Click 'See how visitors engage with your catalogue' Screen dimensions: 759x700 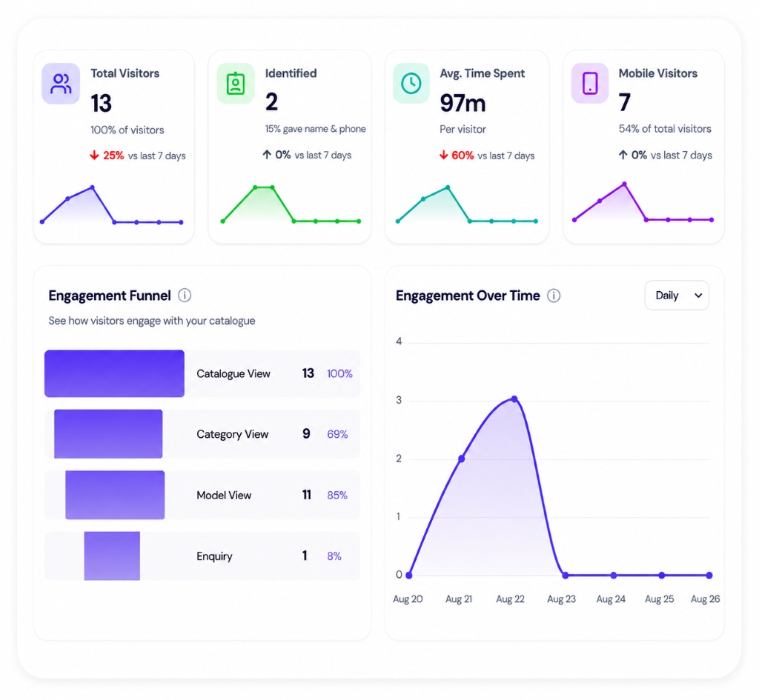tap(152, 321)
